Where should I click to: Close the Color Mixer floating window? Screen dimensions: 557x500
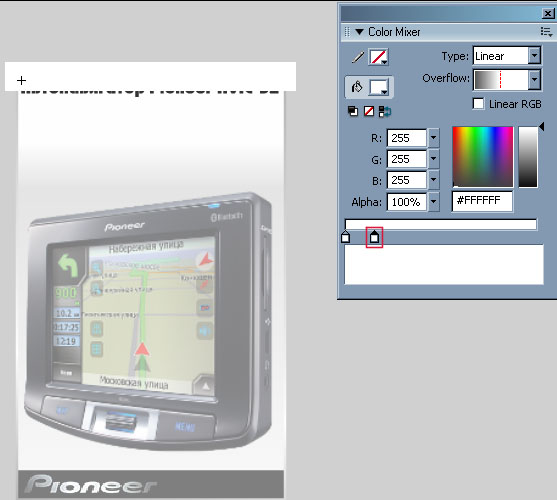[547, 14]
